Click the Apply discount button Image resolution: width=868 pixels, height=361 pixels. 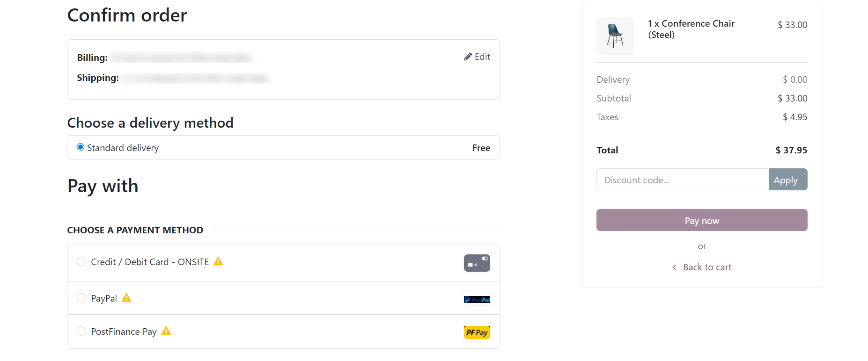[x=787, y=180]
